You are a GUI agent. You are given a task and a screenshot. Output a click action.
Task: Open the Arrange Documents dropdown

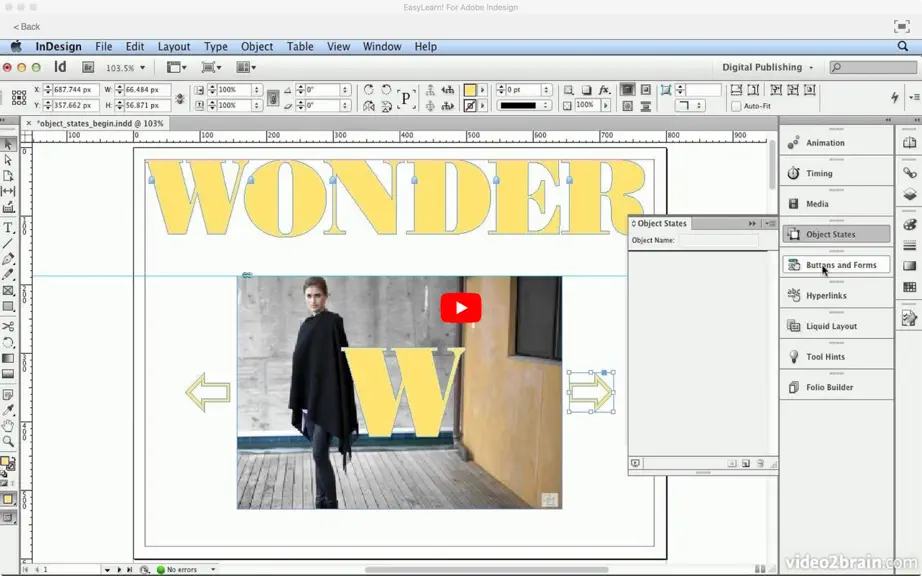pos(246,68)
